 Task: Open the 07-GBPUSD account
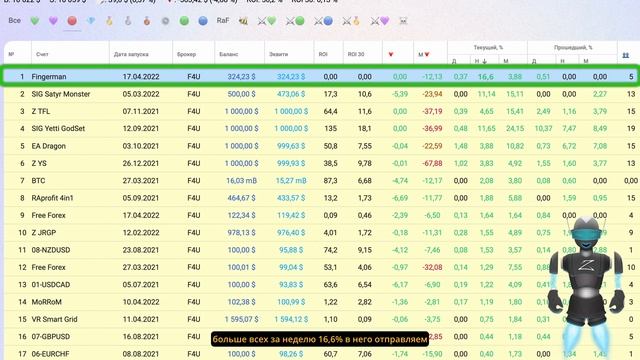click(51, 336)
